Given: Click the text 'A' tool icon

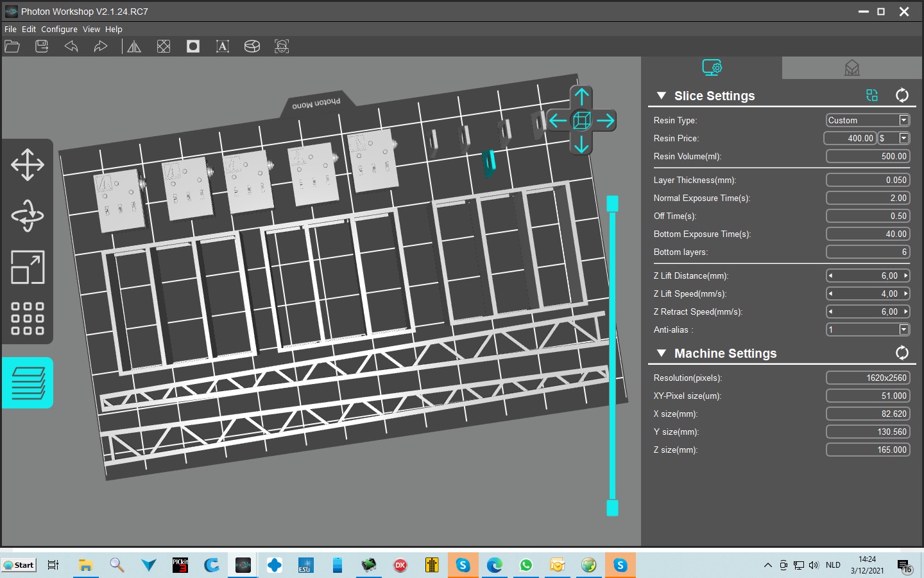Looking at the screenshot, I should pyautogui.click(x=223, y=46).
